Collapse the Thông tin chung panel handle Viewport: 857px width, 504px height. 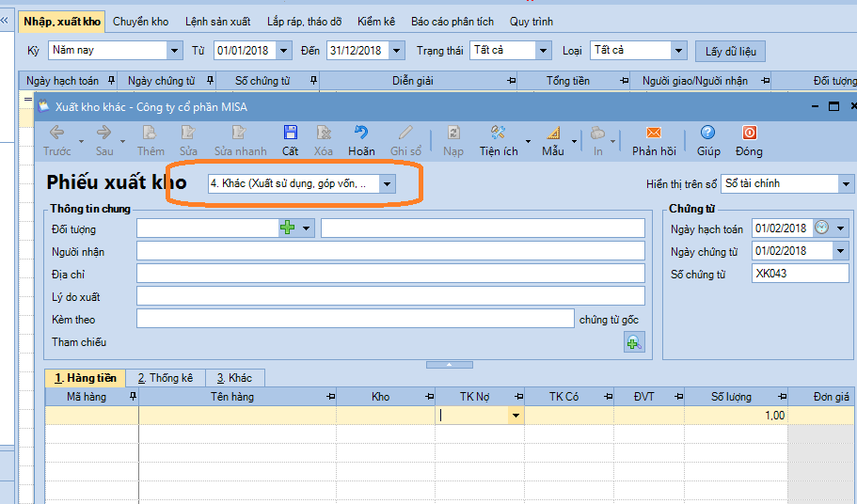click(450, 364)
